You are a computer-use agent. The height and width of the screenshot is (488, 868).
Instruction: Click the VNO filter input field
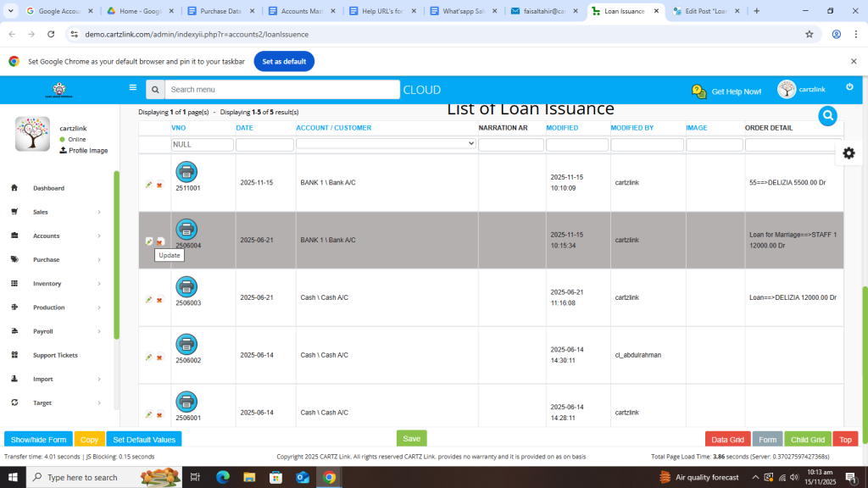(x=203, y=145)
